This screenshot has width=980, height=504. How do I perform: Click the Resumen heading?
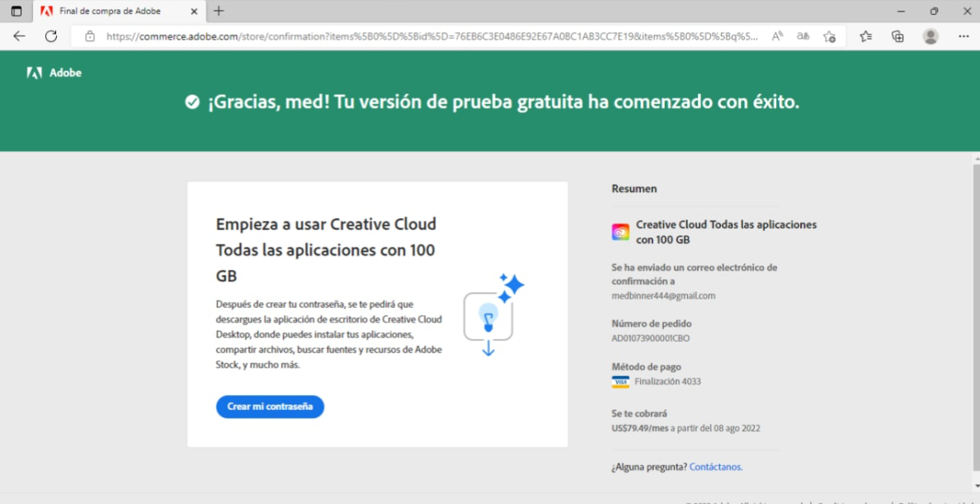click(x=634, y=189)
